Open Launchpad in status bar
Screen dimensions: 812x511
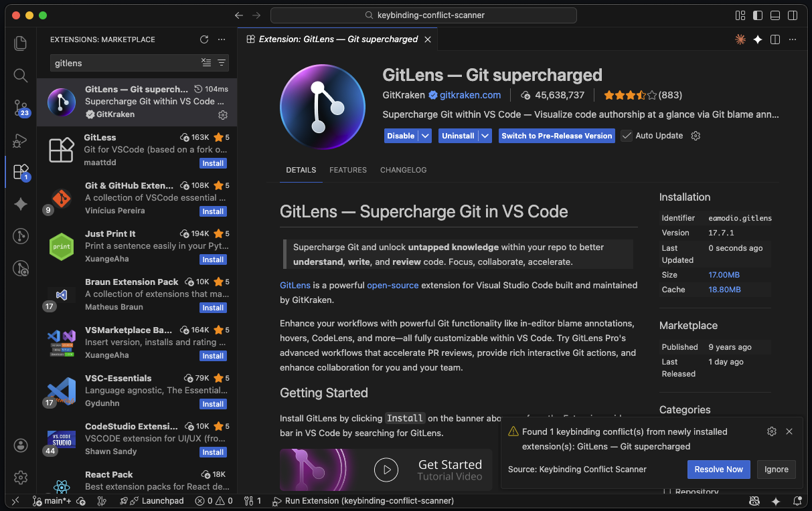pos(152,501)
